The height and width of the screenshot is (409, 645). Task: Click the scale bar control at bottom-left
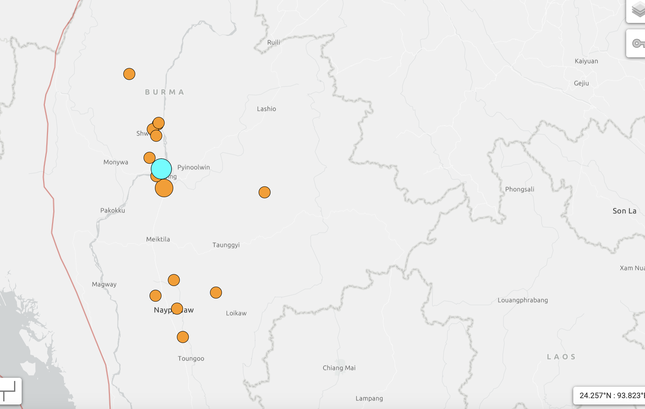(8, 390)
